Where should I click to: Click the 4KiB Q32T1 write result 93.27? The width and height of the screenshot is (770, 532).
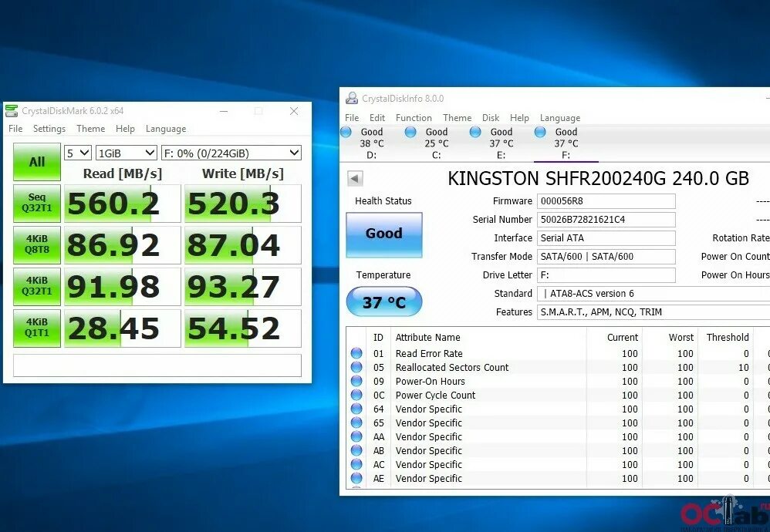click(x=242, y=287)
